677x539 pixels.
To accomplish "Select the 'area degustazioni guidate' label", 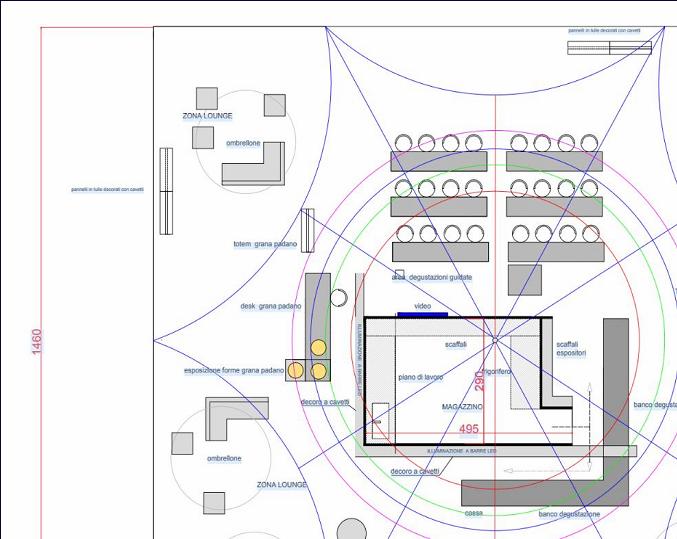I will pyautogui.click(x=432, y=277).
